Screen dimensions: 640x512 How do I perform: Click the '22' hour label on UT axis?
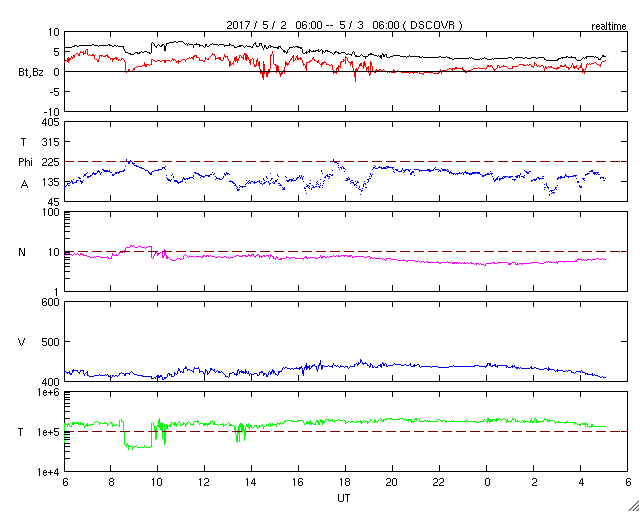click(x=439, y=482)
